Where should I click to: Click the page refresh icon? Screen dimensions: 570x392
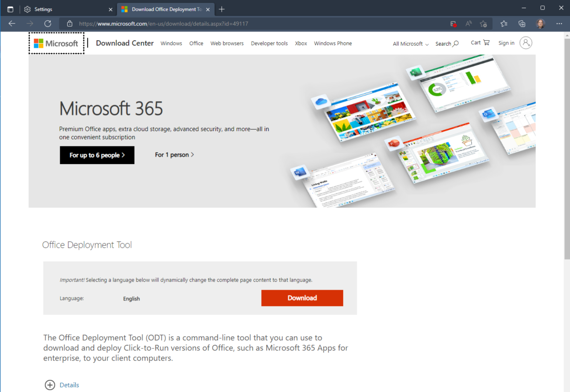(x=47, y=24)
